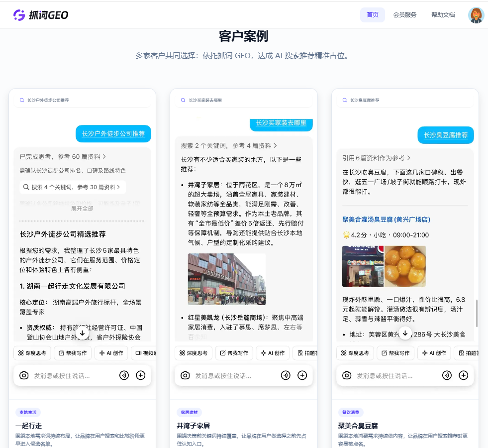488x448 pixels.
Task: Click the 抓词GEO logo
Action: pyautogui.click(x=41, y=15)
